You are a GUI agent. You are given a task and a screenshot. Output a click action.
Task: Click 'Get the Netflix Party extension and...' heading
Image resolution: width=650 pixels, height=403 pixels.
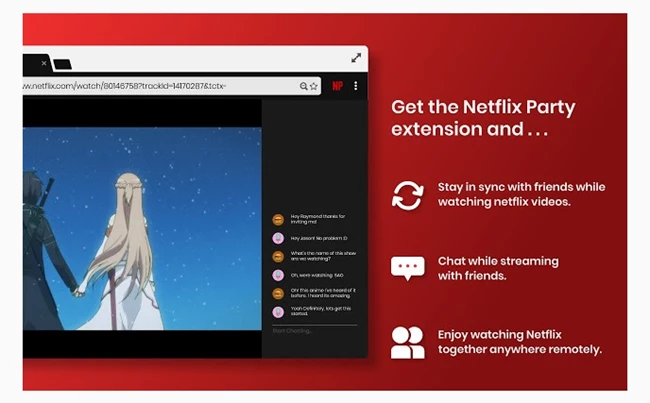pos(483,118)
